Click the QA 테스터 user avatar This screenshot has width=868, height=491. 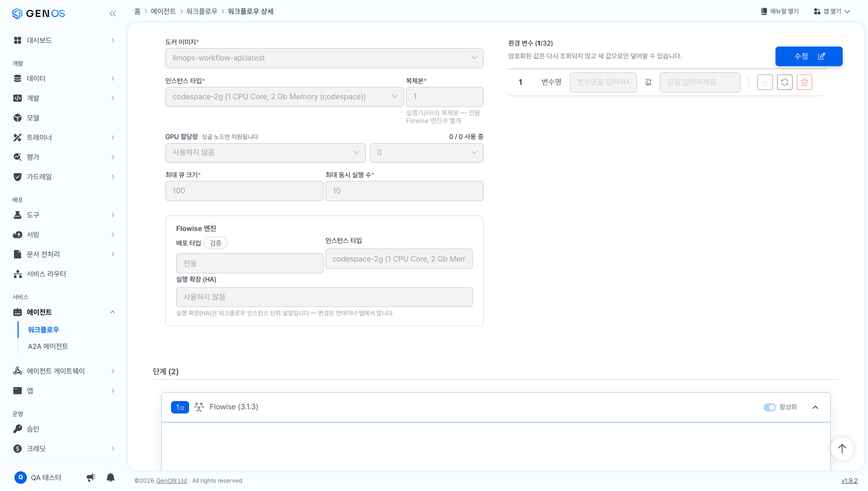pyautogui.click(x=21, y=478)
